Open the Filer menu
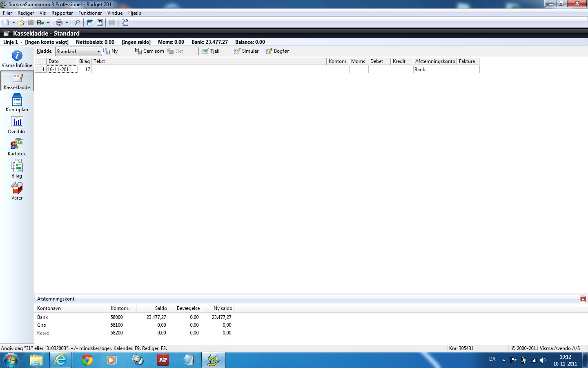 [7, 13]
